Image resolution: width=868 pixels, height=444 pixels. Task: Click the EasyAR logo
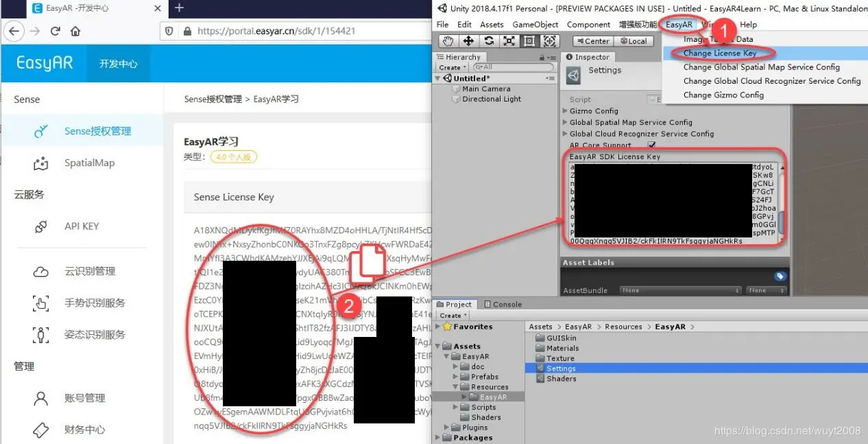tap(45, 63)
